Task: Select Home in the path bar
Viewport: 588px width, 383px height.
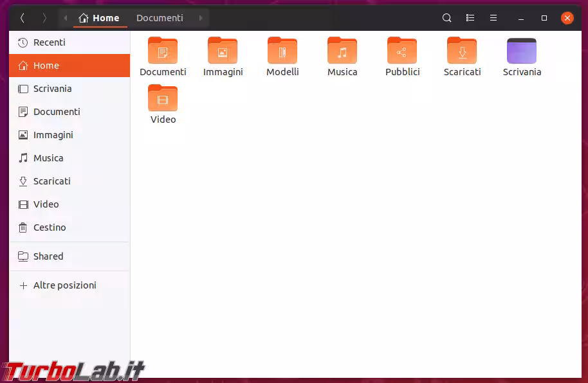Action: 100,18
